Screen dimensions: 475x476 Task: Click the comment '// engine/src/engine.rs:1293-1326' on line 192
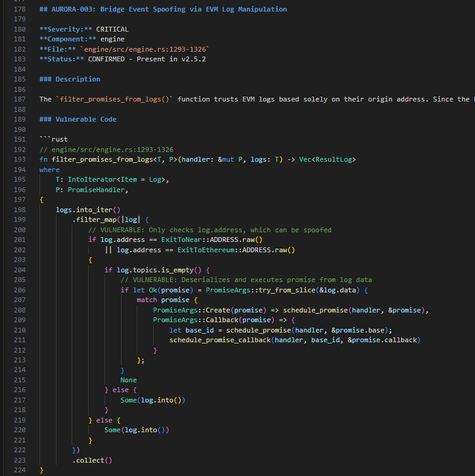click(106, 150)
